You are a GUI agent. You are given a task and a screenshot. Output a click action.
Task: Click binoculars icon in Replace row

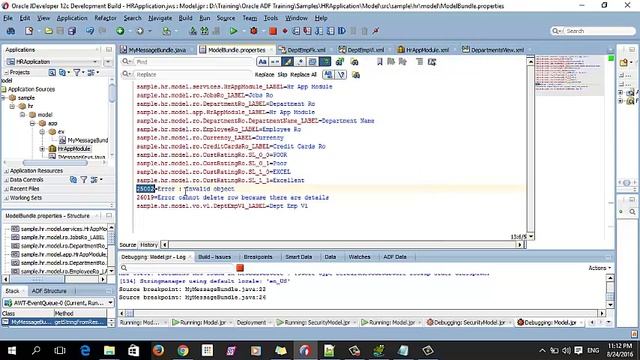pos(356,75)
